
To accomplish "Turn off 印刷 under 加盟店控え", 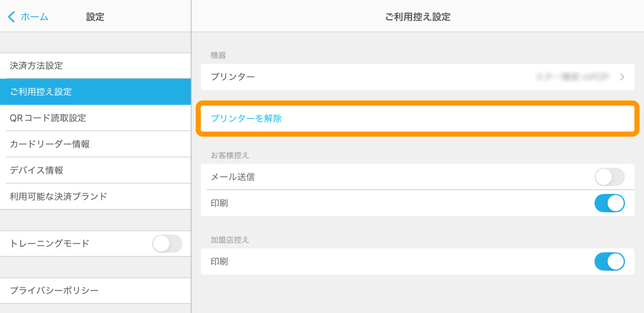I will 609,262.
